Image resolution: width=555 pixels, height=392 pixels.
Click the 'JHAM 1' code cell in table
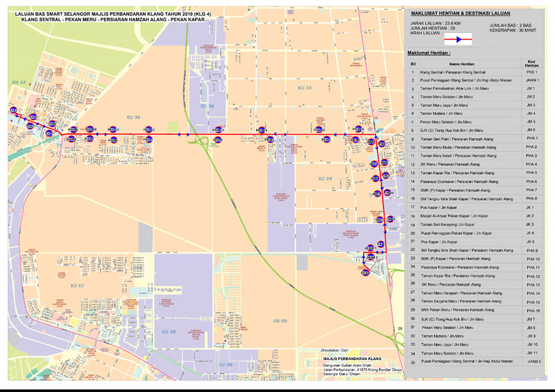pyautogui.click(x=532, y=80)
